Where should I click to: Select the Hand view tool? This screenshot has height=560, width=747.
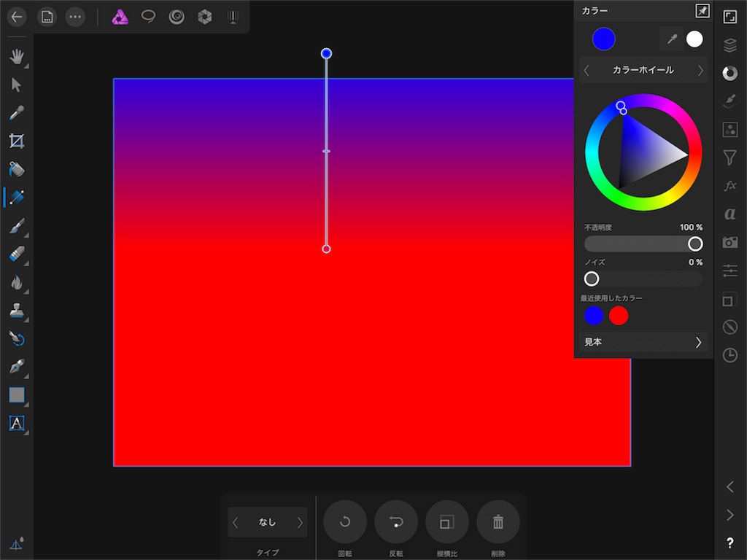point(17,57)
